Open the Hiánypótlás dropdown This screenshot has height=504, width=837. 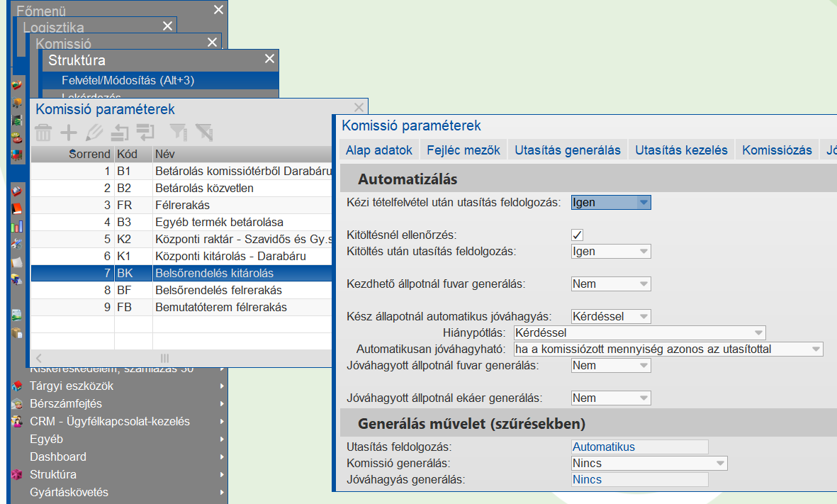[x=758, y=332]
